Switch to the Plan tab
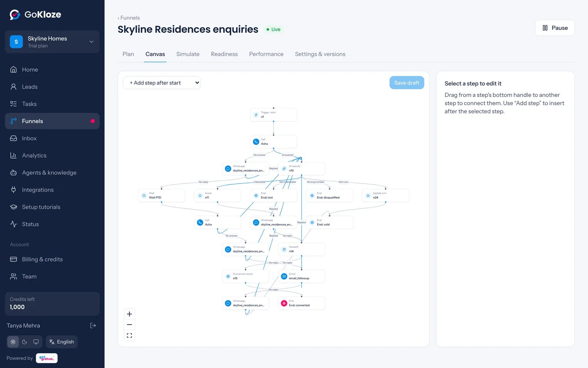The height and width of the screenshot is (368, 588). point(128,54)
